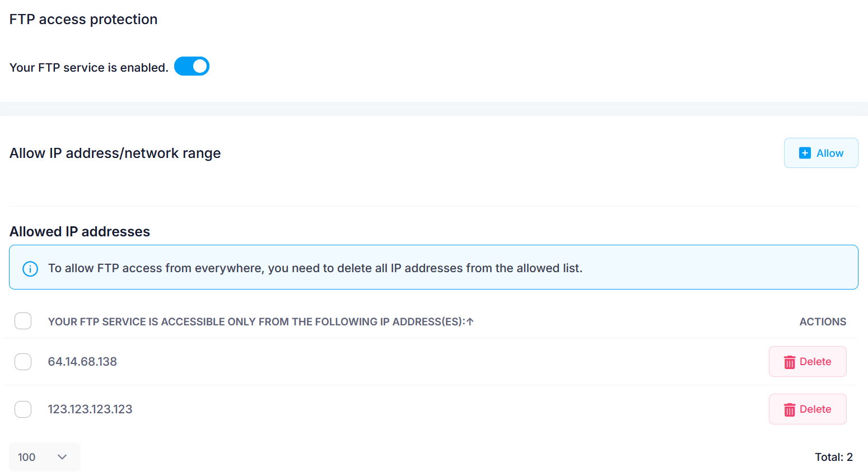Select the checkbox next to 64.14.68.138

point(22,361)
